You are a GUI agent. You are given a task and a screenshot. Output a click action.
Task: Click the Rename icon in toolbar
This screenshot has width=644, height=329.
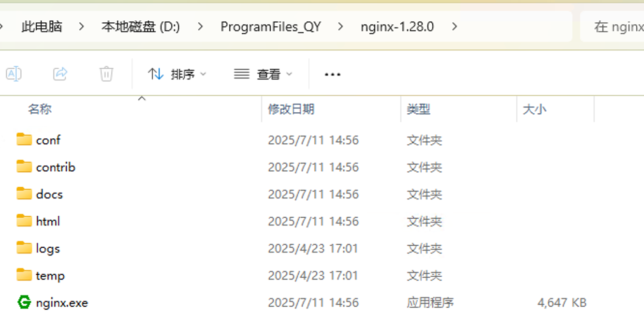[x=14, y=74]
